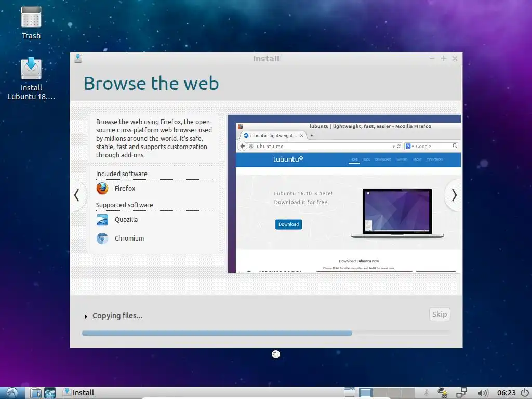Click the magnifier search icon in preview
This screenshot has height=399, width=532.
455,146
